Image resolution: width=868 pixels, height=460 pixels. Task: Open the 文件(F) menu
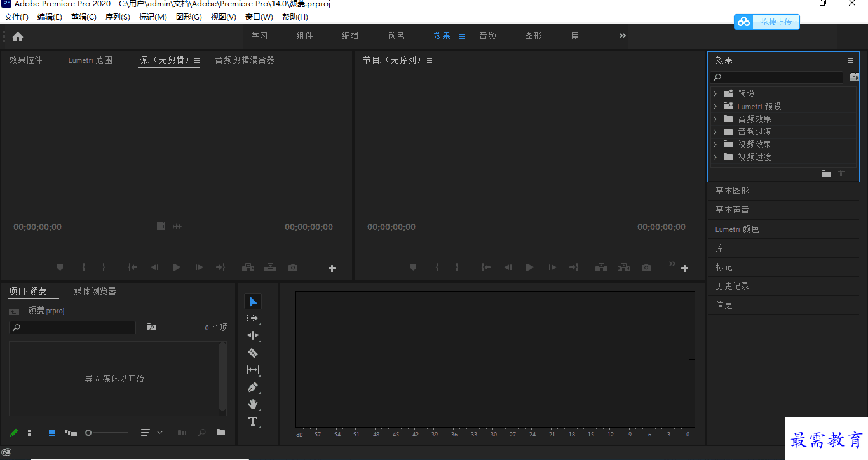pos(17,17)
